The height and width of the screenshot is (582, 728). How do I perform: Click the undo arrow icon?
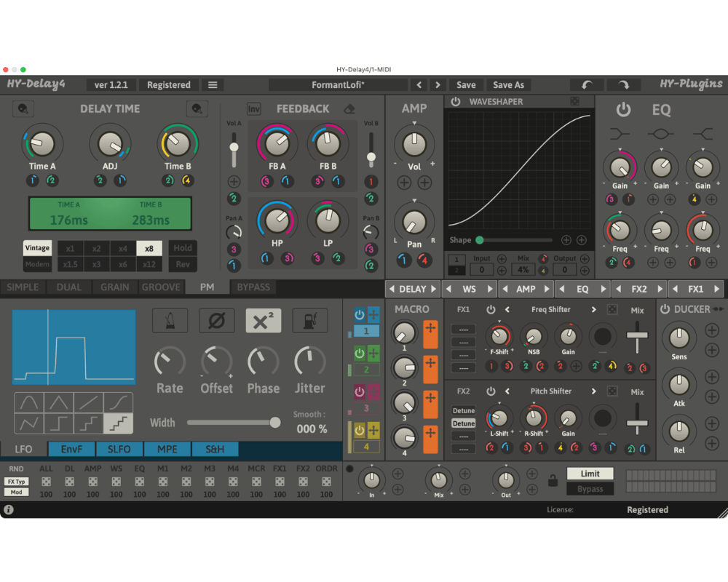[x=587, y=85]
